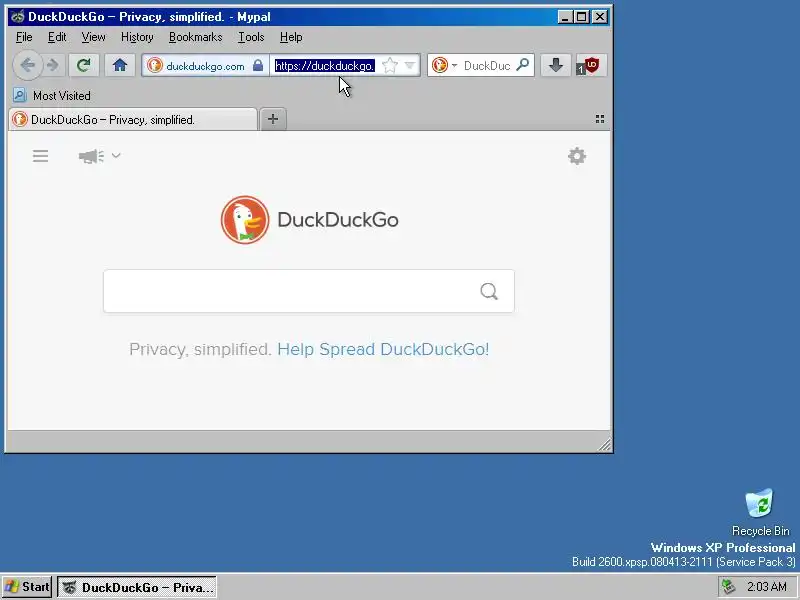
Task: Click the DuckDuckGo site identity icon
Action: click(155, 65)
